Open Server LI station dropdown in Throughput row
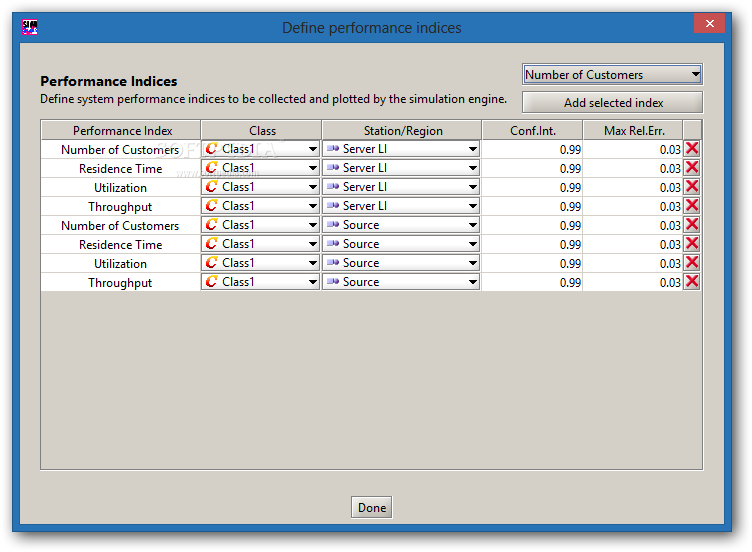Screen dimensions: 752x552 click(x=401, y=206)
